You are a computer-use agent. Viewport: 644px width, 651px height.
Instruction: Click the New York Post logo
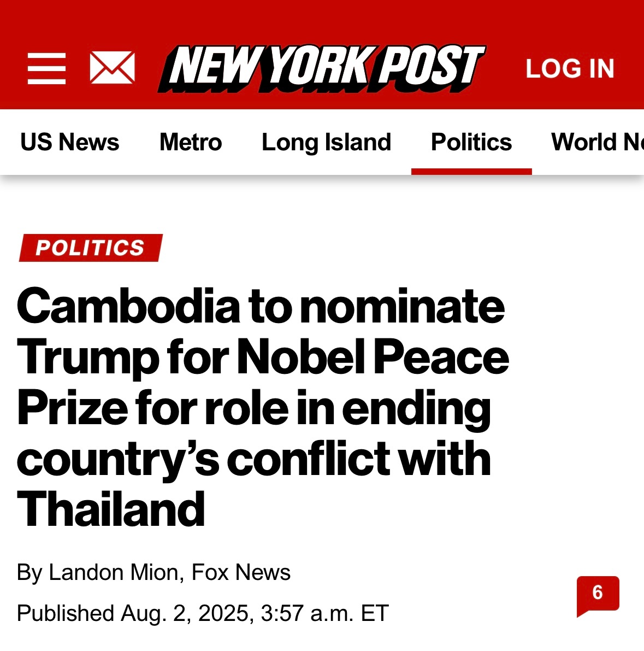[x=321, y=68]
